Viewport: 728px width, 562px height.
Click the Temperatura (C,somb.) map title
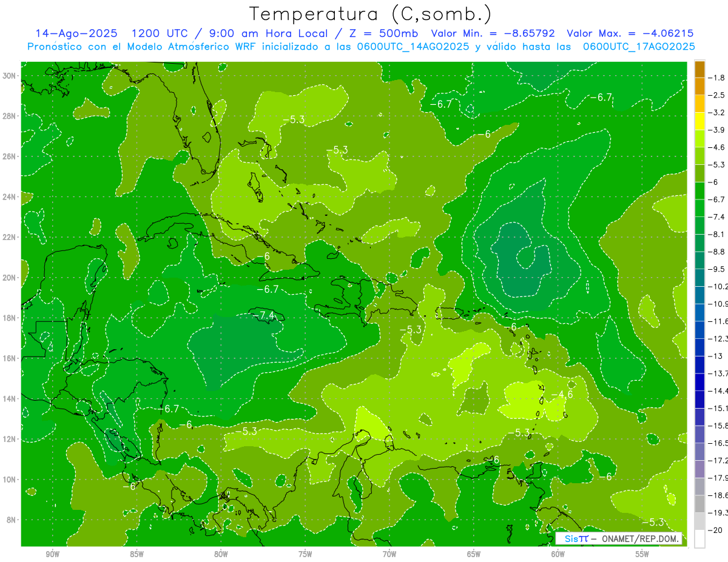point(370,14)
